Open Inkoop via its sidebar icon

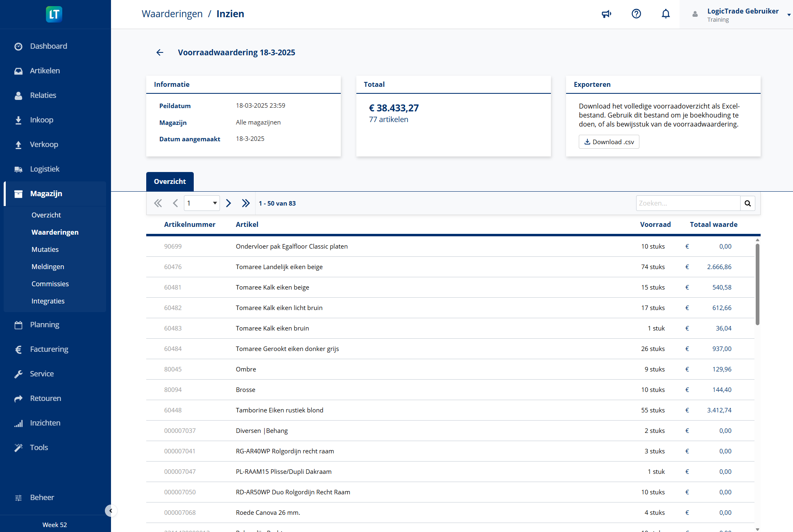[x=18, y=120]
